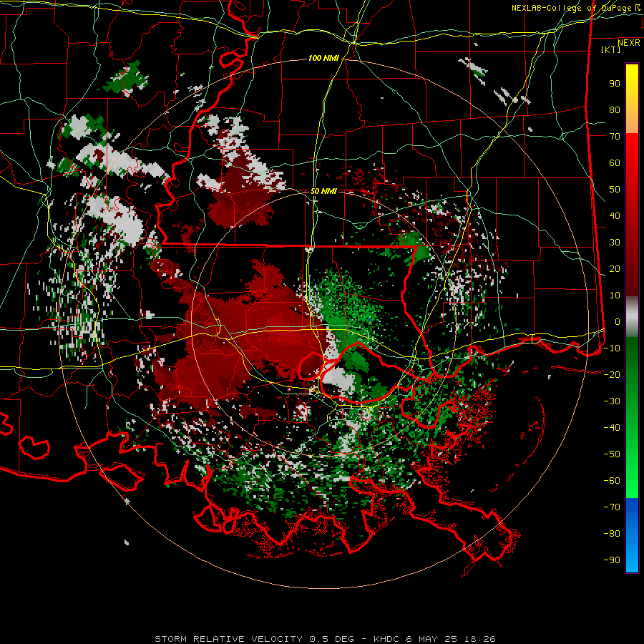This screenshot has width=644, height=644.
Task: Click the blue band at the scale bottom
Action: [632, 535]
